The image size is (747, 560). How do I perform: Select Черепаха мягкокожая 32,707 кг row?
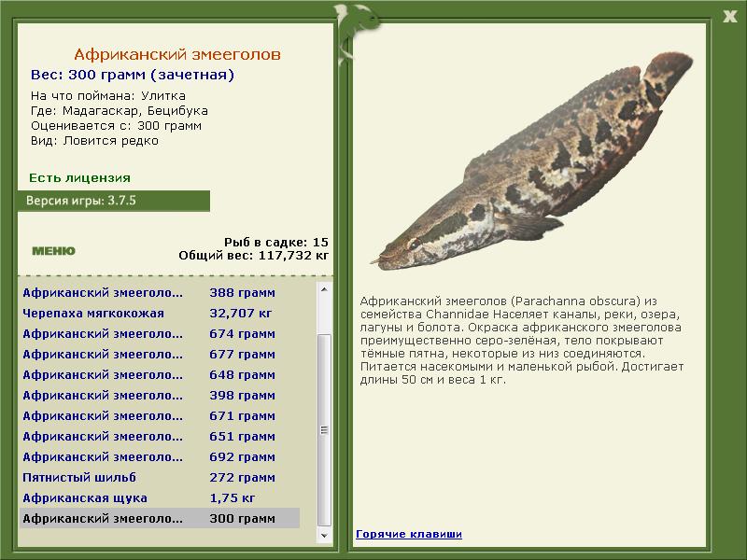(160, 314)
